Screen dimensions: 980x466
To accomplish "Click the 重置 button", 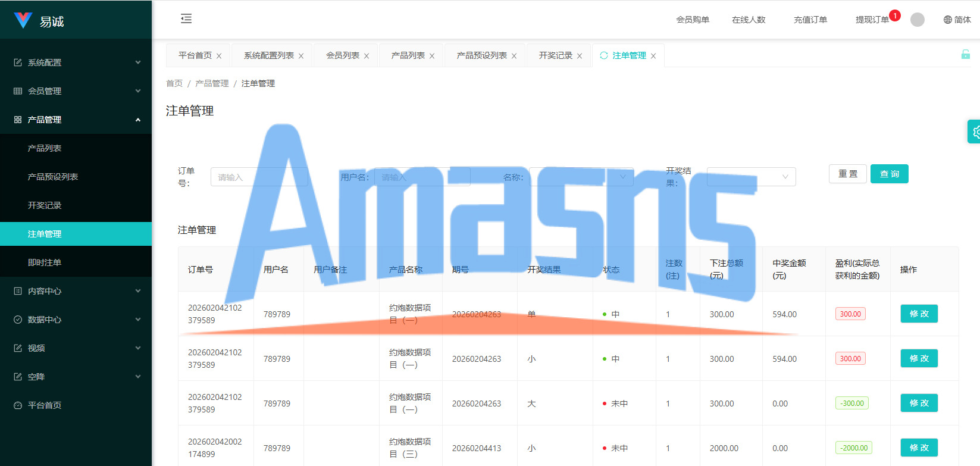I will tap(848, 174).
